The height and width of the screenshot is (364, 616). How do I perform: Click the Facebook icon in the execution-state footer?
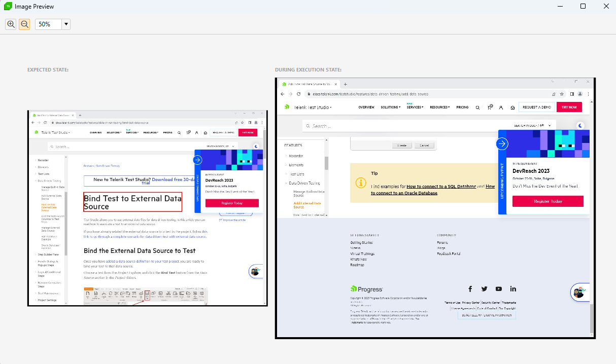click(470, 288)
